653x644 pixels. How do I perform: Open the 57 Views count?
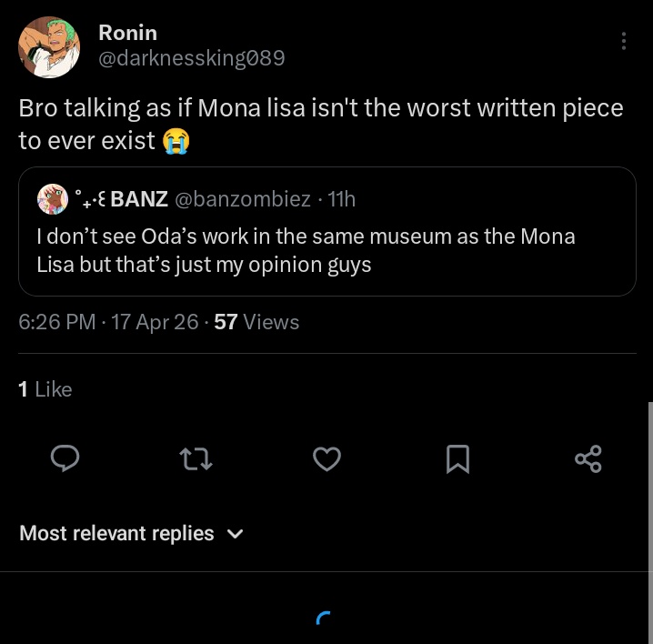pyautogui.click(x=256, y=322)
